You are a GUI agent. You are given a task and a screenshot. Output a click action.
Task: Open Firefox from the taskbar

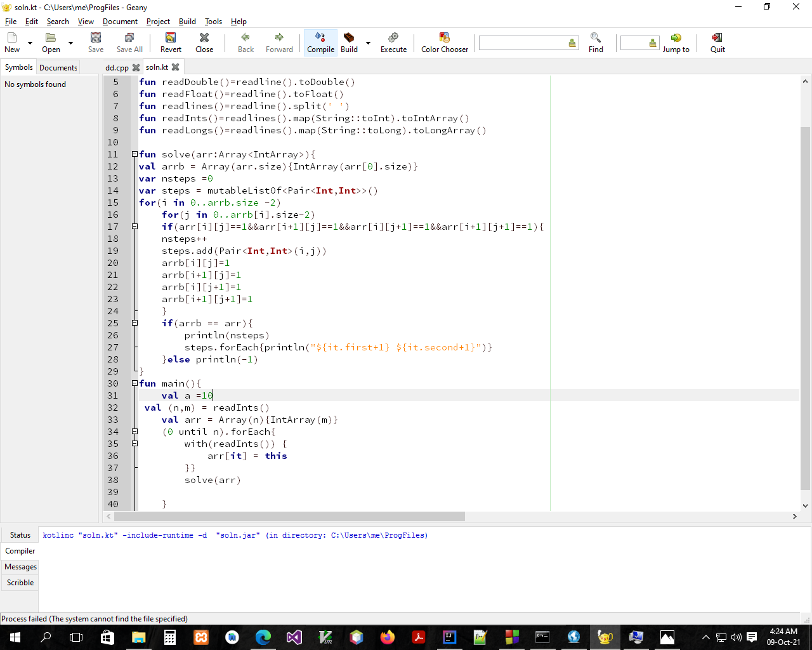tap(387, 637)
